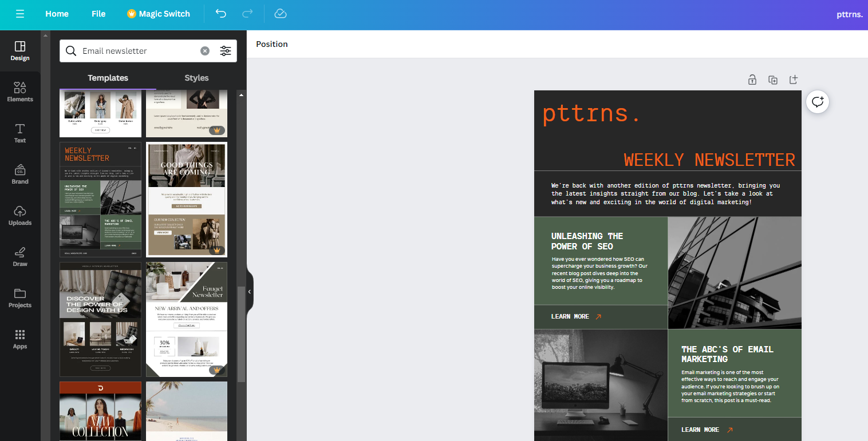This screenshot has width=868, height=441.
Task: Click the Magic Switch button
Action: tap(159, 14)
